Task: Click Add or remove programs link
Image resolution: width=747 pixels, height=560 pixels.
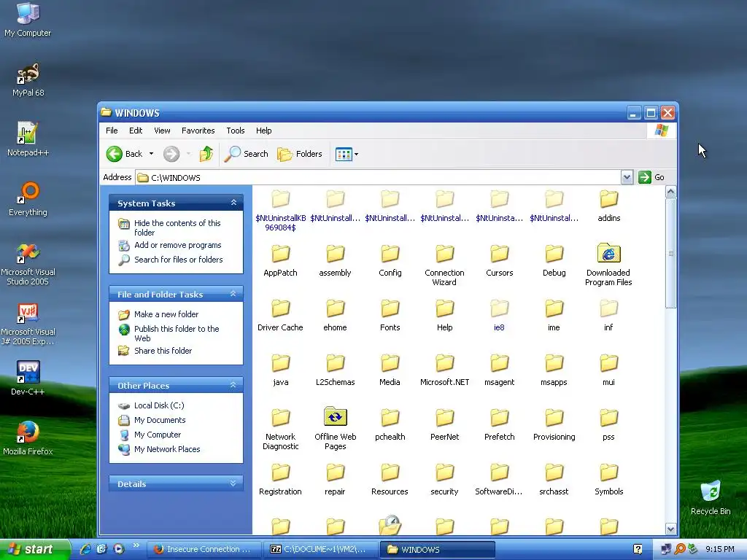Action: (178, 245)
